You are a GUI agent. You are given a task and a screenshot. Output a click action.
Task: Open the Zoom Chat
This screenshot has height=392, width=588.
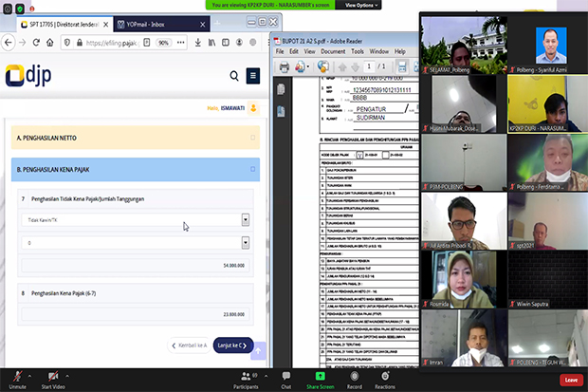click(x=286, y=380)
